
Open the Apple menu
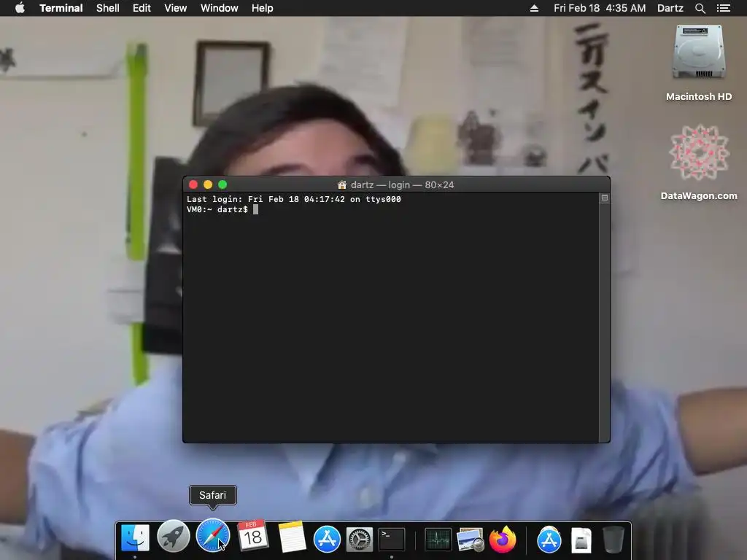pos(20,8)
